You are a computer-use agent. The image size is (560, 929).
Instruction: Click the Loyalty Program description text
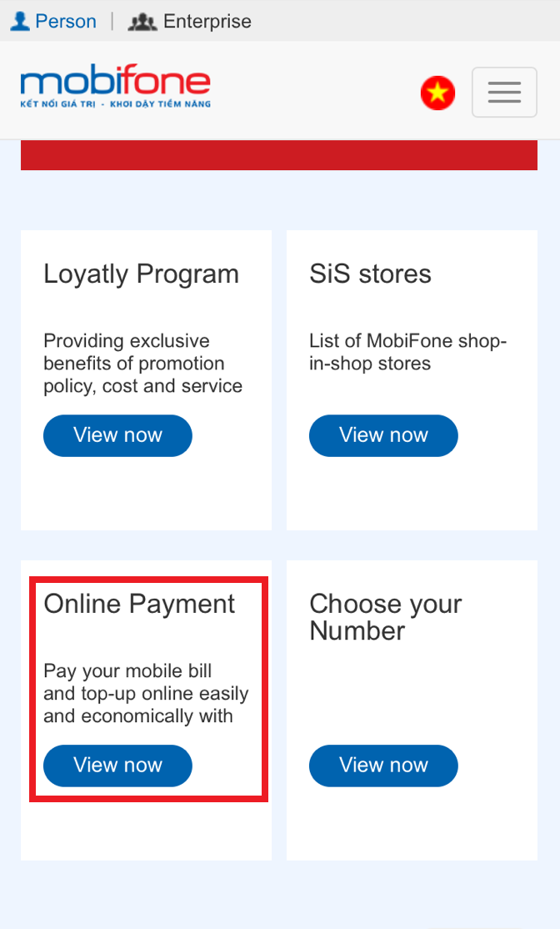142,364
